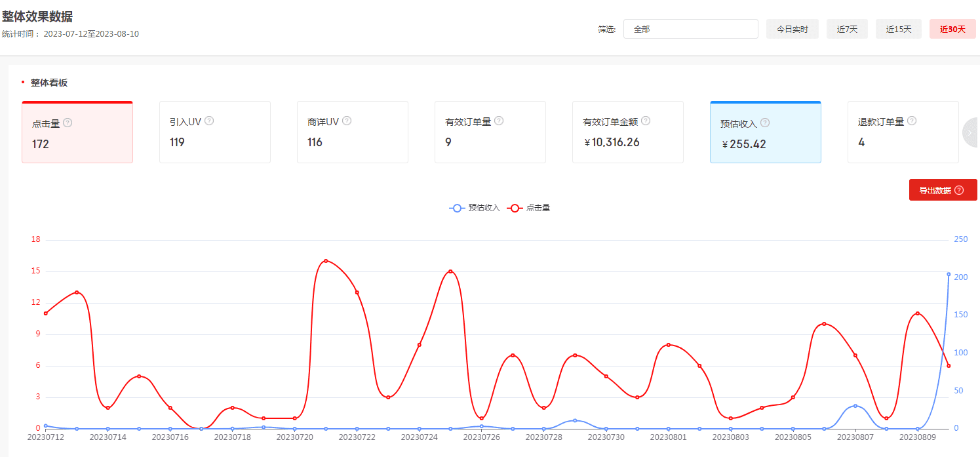
Task: Toggle 预估收入 series in chart legend
Action: 475,208
